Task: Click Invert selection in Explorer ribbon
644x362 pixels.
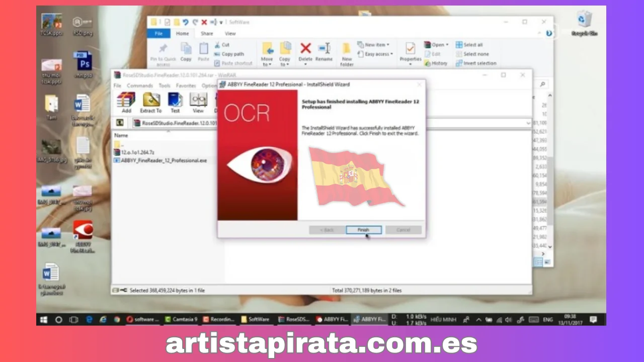Action: tap(476, 63)
